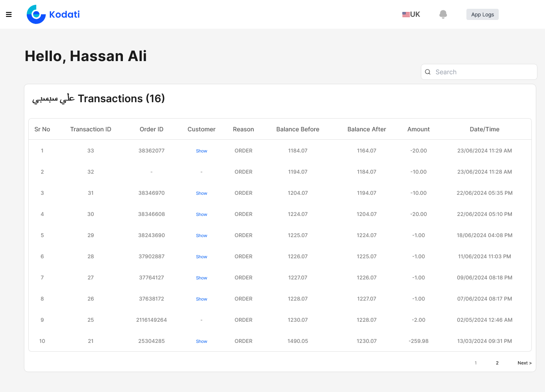Select date 23/06/2024 11:29 AM
Viewport: 545px width, 392px height.
484,150
